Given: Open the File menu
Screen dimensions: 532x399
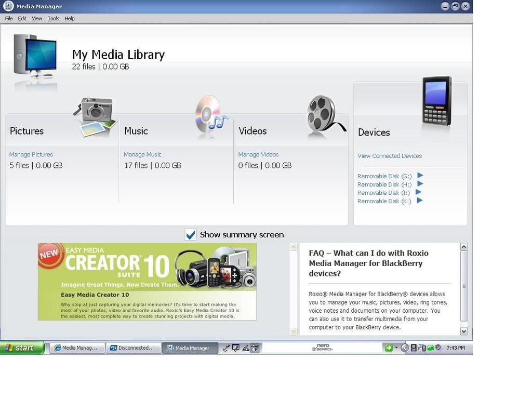Looking at the screenshot, I should pyautogui.click(x=9, y=19).
